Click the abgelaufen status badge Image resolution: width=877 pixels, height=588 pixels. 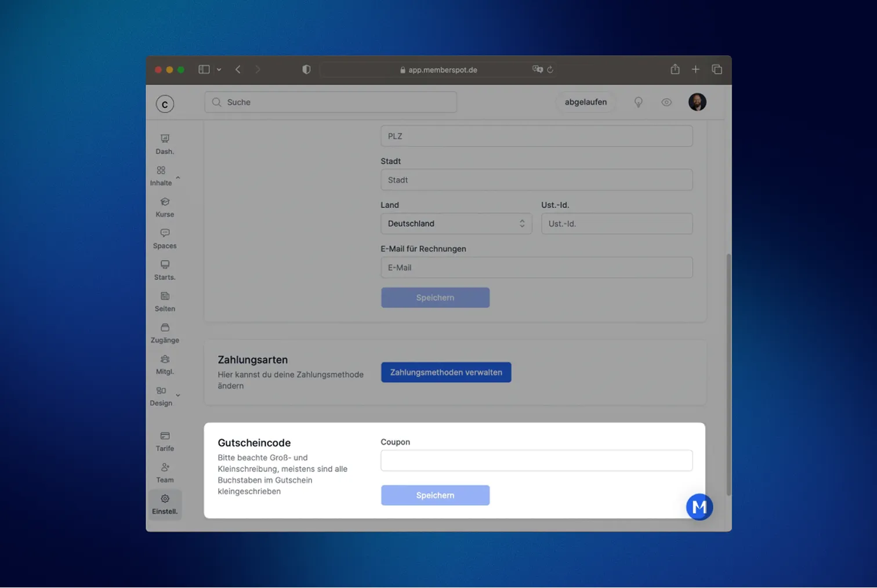tap(586, 102)
